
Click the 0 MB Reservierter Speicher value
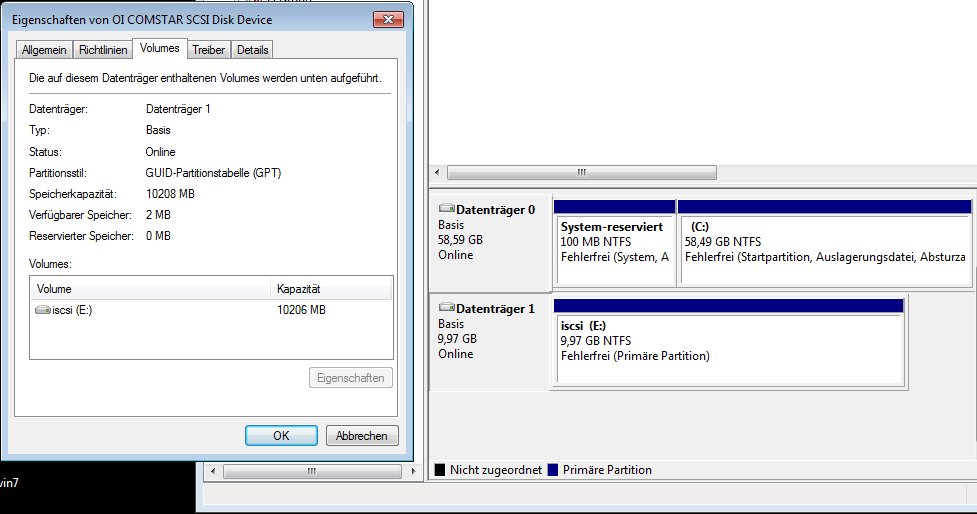tap(158, 236)
